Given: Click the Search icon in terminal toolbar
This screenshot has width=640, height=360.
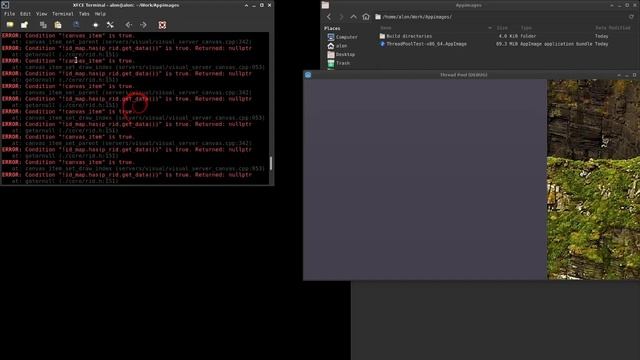Looking at the screenshot, I should tap(76, 25).
